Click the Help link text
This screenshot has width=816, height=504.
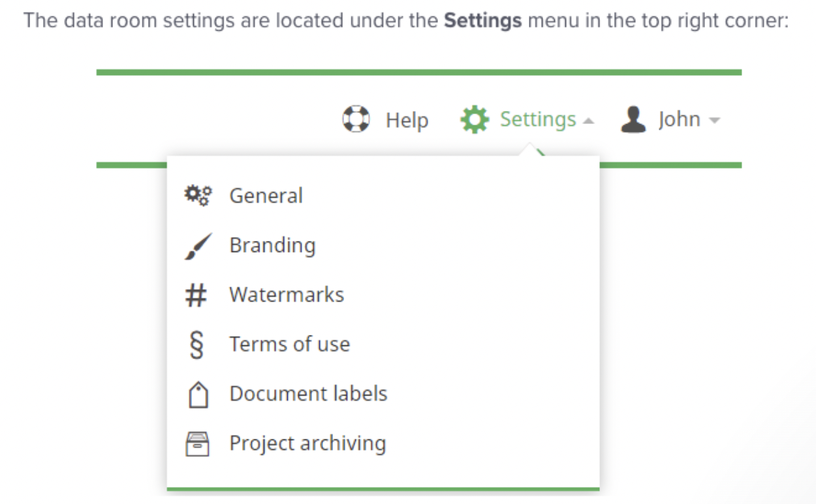pyautogui.click(x=407, y=120)
